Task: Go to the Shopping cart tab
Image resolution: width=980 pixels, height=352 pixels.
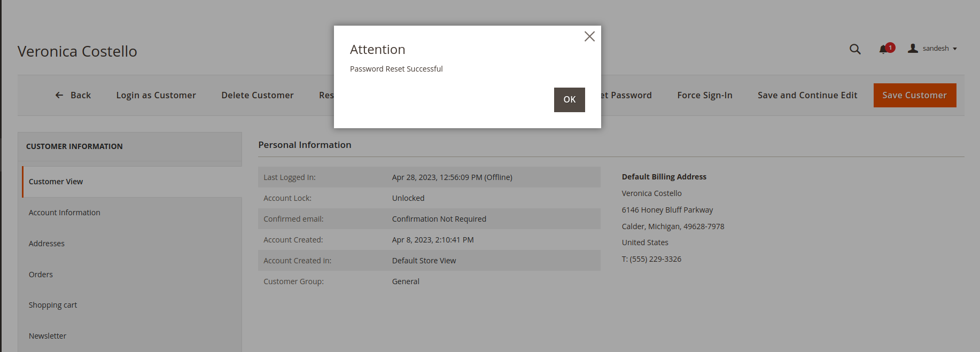Action: coord(53,305)
